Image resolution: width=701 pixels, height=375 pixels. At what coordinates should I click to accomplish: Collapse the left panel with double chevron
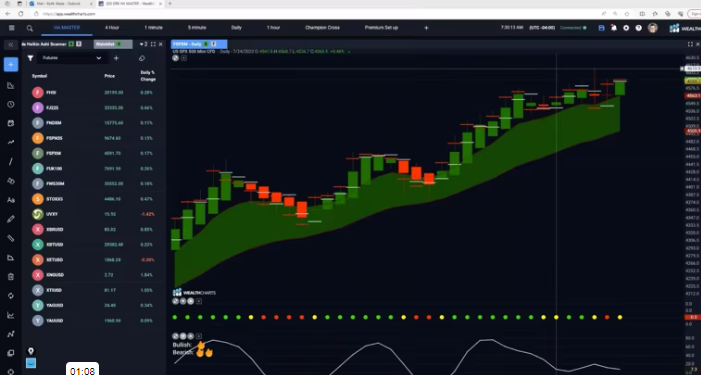11,45
